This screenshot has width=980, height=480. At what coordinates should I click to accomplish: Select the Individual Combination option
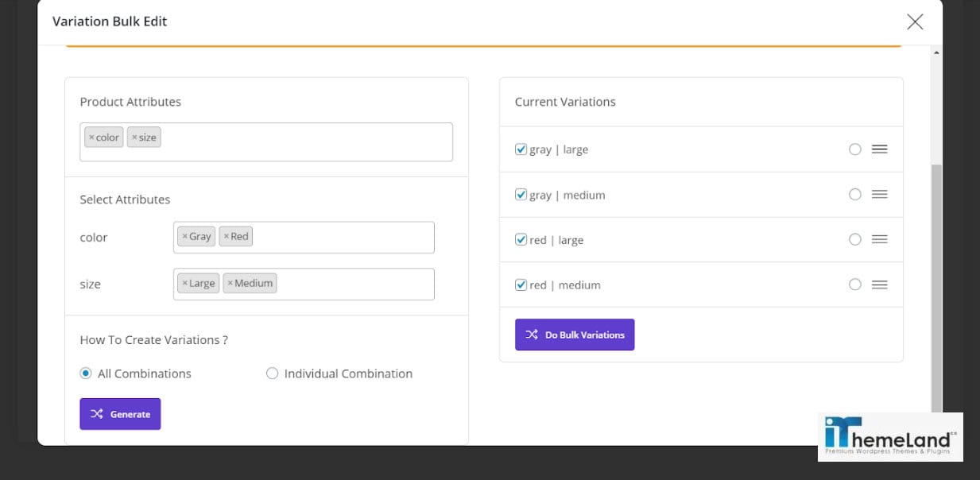pyautogui.click(x=272, y=373)
